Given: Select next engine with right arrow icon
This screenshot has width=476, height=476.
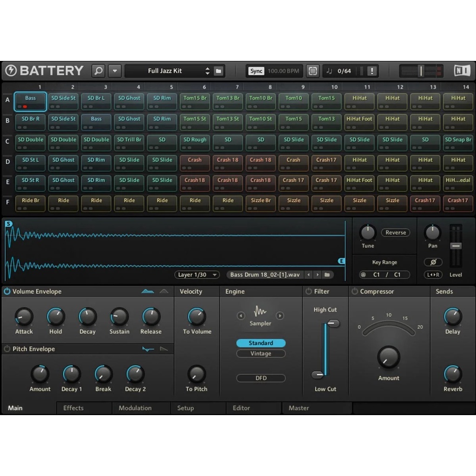Looking at the screenshot, I should [x=280, y=316].
